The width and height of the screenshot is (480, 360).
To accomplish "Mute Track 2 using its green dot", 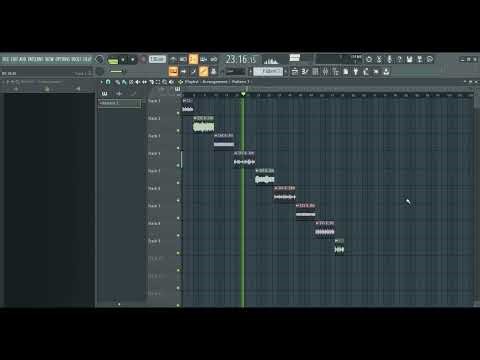I will 178,130.
